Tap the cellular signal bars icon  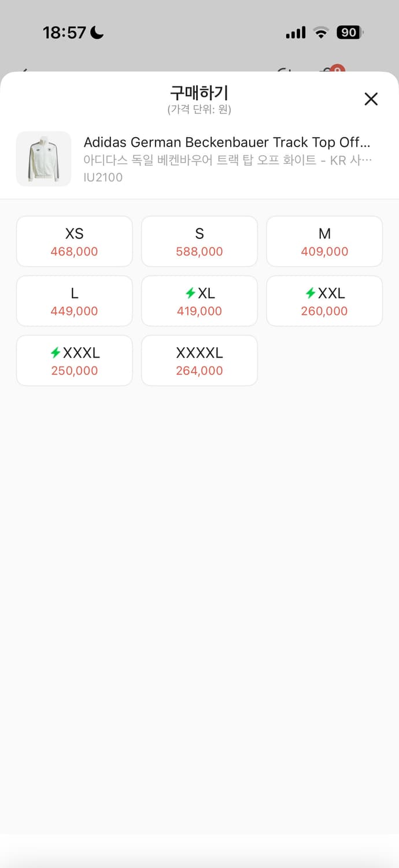point(295,33)
